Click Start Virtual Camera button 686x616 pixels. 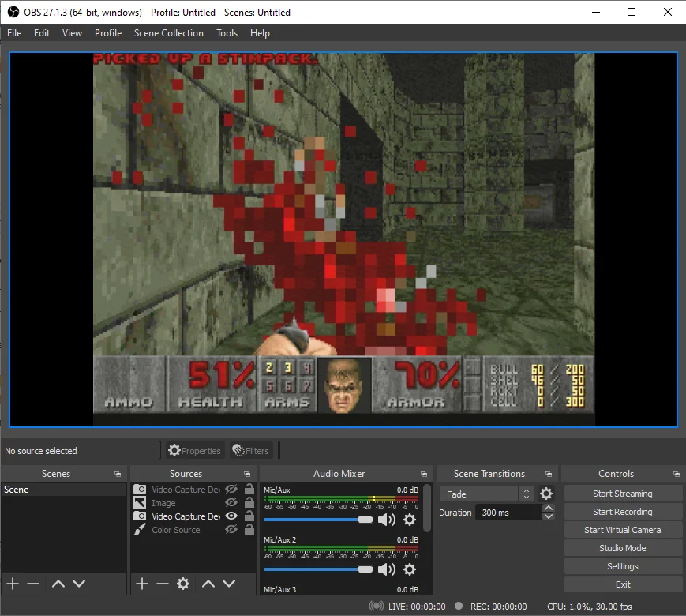(622, 530)
